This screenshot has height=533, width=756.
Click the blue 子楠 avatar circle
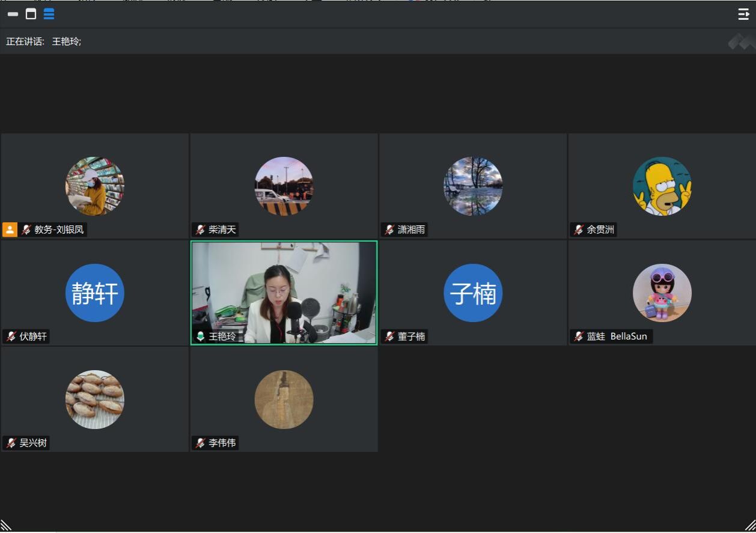tap(473, 293)
